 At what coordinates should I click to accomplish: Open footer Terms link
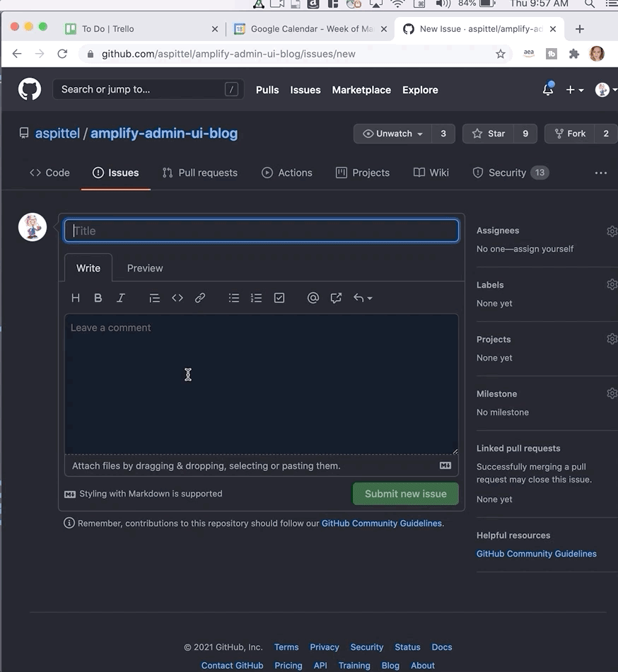[x=286, y=647]
